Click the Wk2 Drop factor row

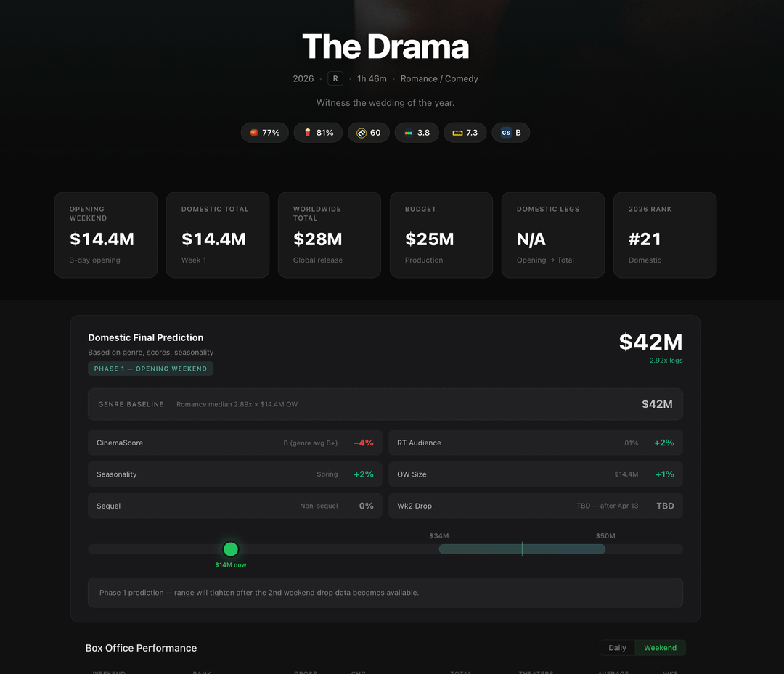tap(536, 506)
